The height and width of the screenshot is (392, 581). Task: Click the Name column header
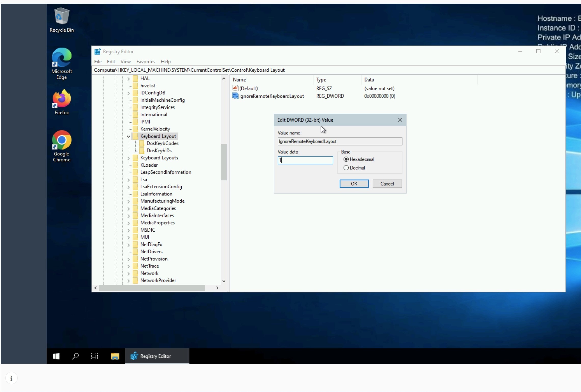(x=272, y=79)
